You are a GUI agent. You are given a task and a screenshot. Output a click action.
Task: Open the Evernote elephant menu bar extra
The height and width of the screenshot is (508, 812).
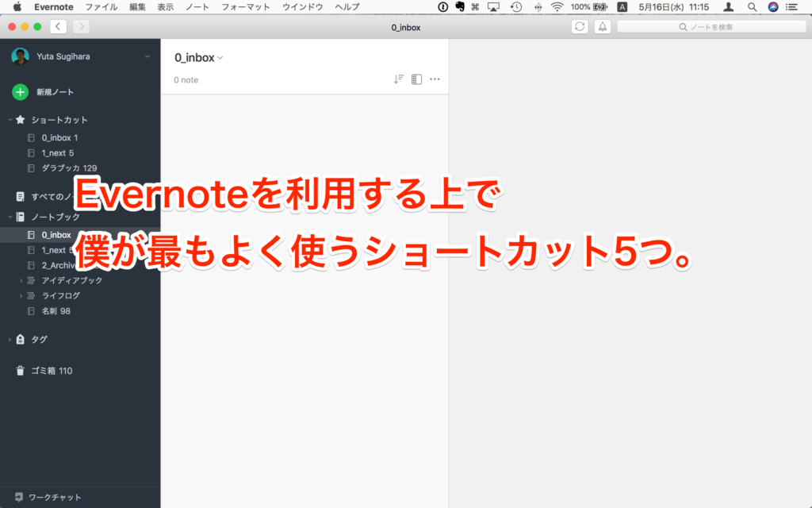click(x=459, y=6)
